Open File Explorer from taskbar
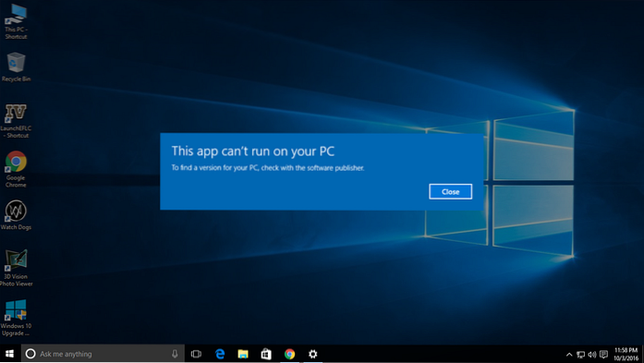 click(x=243, y=354)
